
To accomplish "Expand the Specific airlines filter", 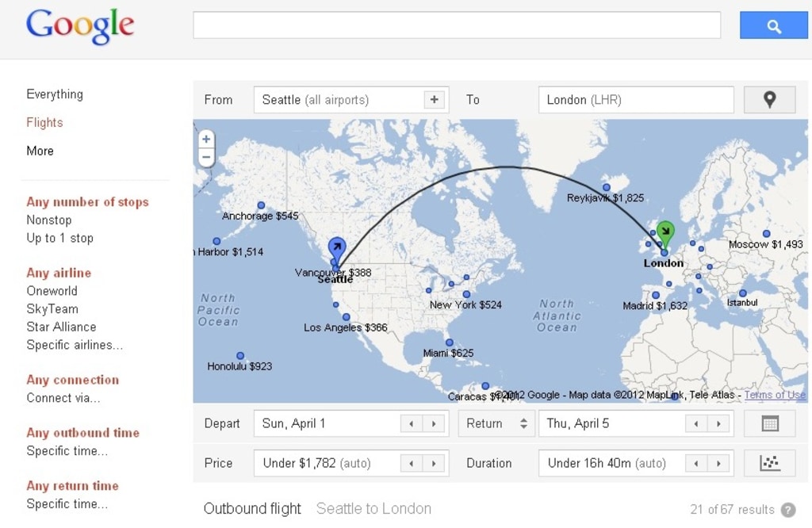I will coord(75,345).
